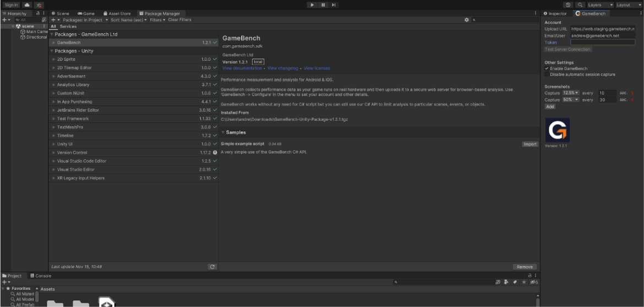Open the View documentation link
This screenshot has width=644, height=307.
coord(242,68)
